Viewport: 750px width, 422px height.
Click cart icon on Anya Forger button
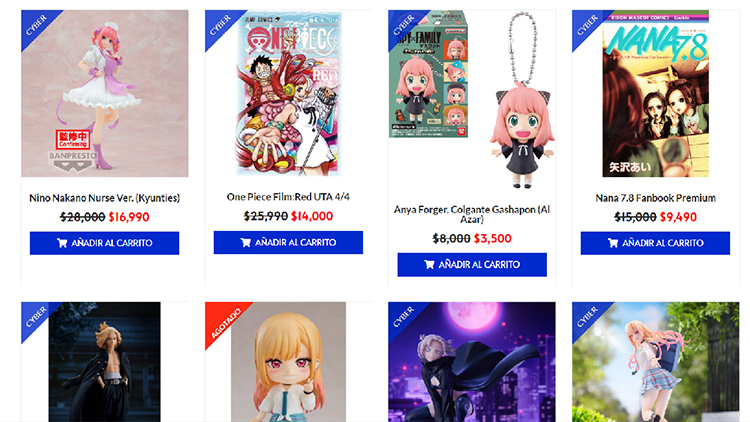(430, 265)
